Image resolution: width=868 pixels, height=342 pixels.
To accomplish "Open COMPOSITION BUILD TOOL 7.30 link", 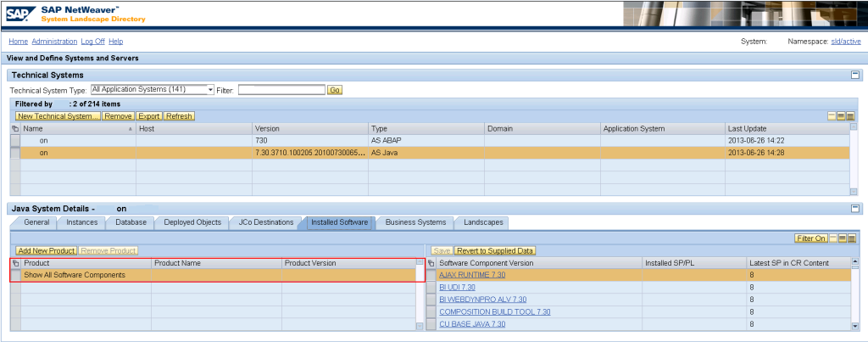I will (494, 311).
